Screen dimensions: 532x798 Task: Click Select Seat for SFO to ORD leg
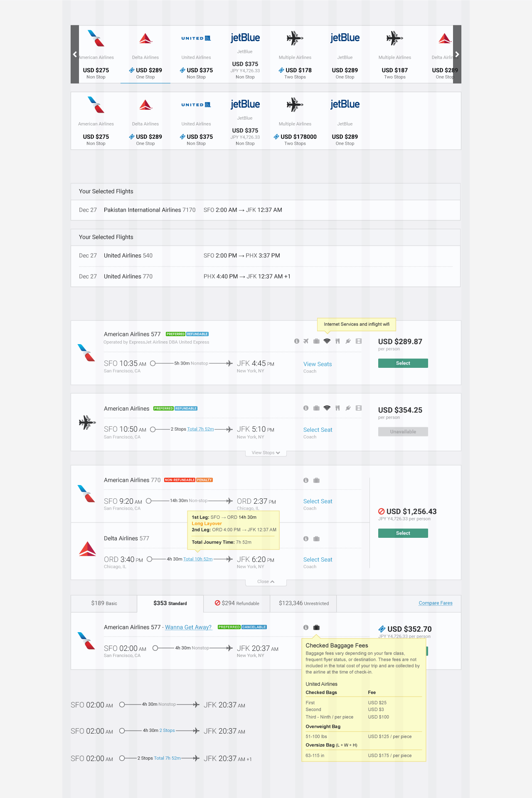pyautogui.click(x=318, y=501)
